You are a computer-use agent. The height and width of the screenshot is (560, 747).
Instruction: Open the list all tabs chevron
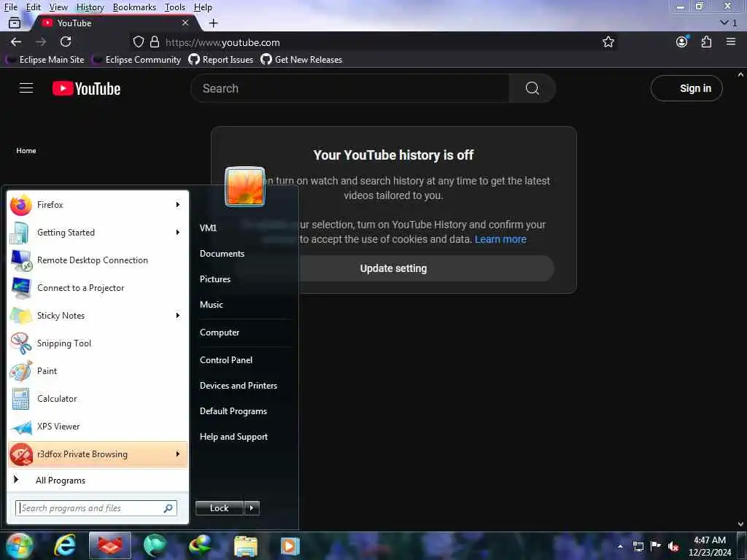pos(728,23)
